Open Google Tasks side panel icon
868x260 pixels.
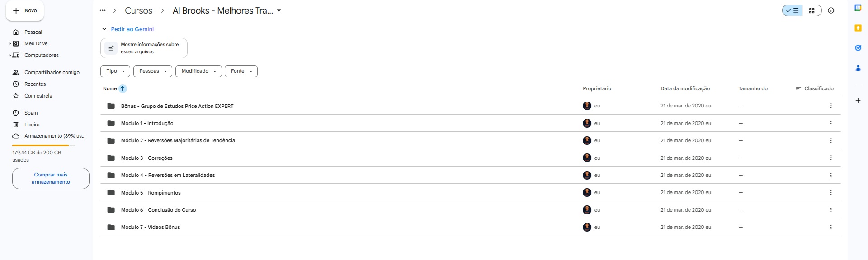[x=858, y=48]
